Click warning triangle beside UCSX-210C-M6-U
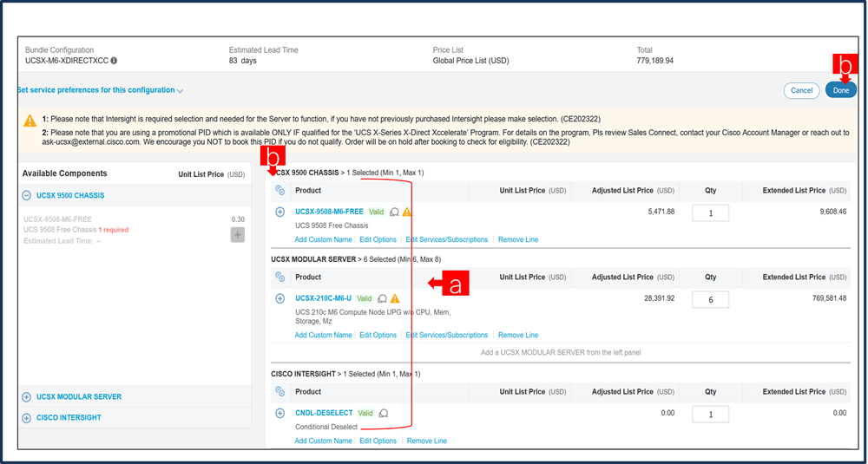This screenshot has height=464, width=868. pyautogui.click(x=395, y=298)
